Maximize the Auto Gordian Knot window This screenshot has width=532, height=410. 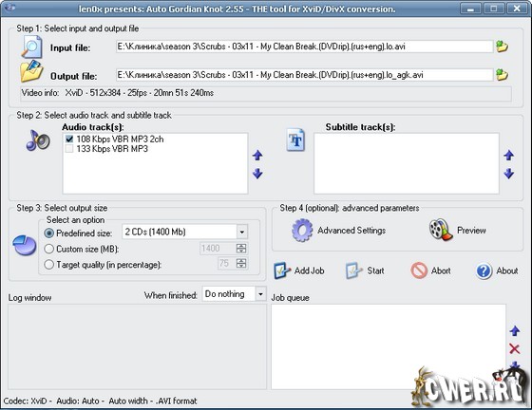493,9
